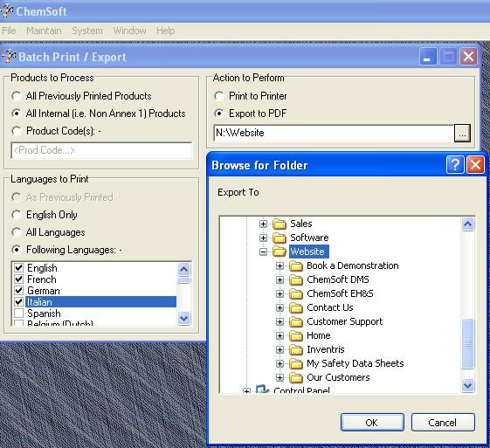Collapse the Website folder node
Screen dimensions: 490x448
click(x=263, y=252)
